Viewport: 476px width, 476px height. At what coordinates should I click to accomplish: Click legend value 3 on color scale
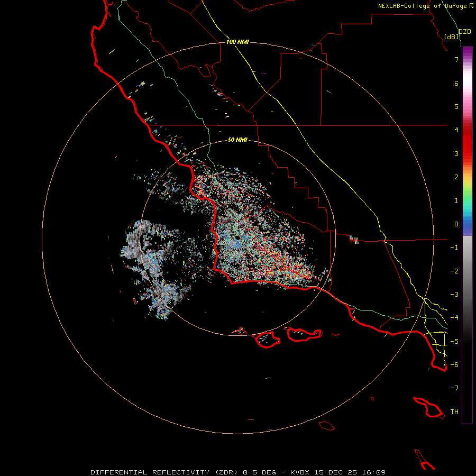(x=456, y=154)
